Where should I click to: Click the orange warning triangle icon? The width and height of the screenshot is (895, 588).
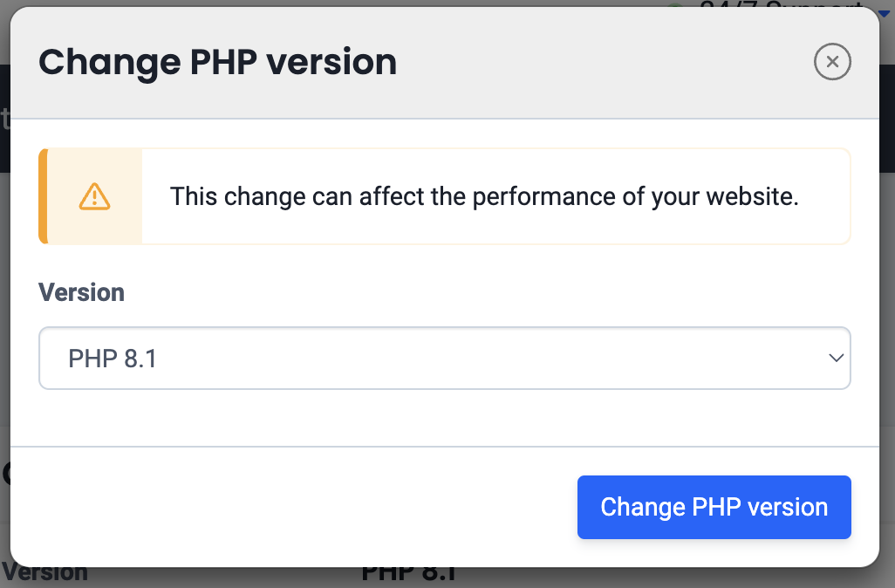point(94,196)
